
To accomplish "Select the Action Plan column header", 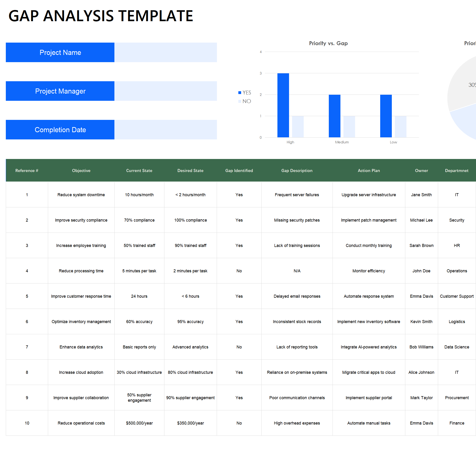I will pyautogui.click(x=369, y=170).
